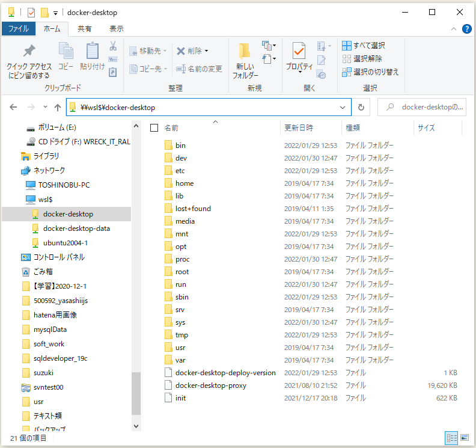The width and height of the screenshot is (476, 448).
Task: Open the File (ファイル) menu tab
Action: pyautogui.click(x=19, y=29)
